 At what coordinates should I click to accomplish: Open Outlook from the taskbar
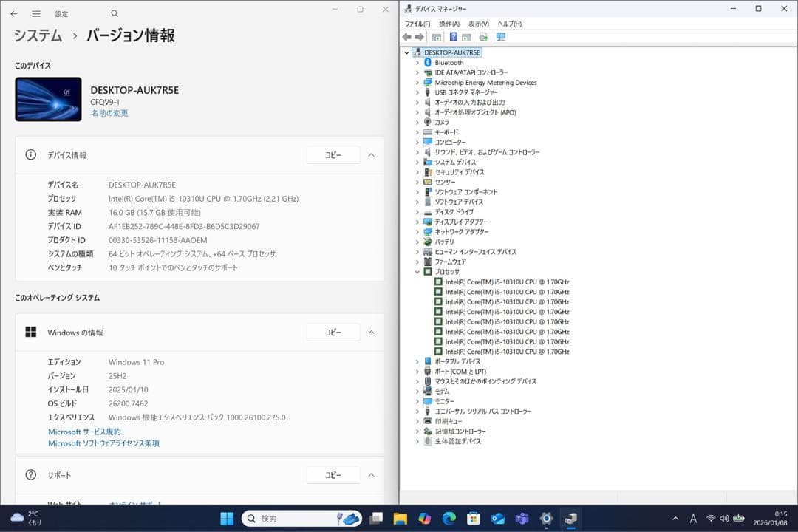(x=497, y=517)
